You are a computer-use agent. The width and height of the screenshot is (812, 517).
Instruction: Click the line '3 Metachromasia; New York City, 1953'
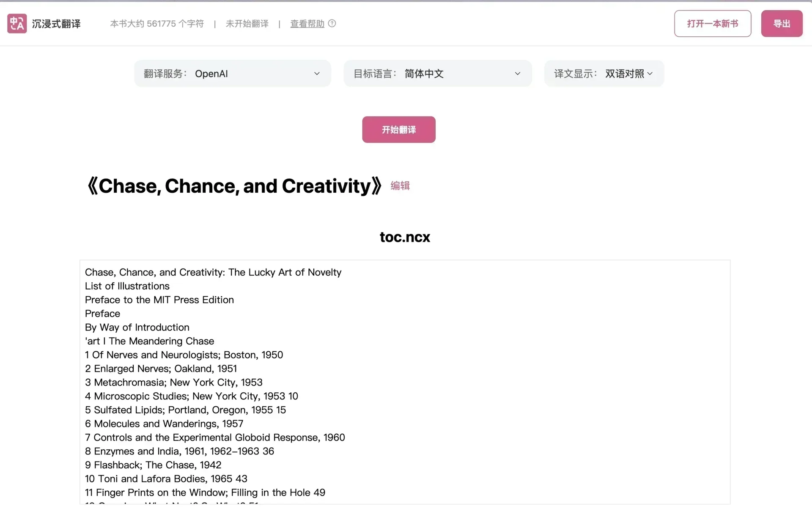pos(173,382)
